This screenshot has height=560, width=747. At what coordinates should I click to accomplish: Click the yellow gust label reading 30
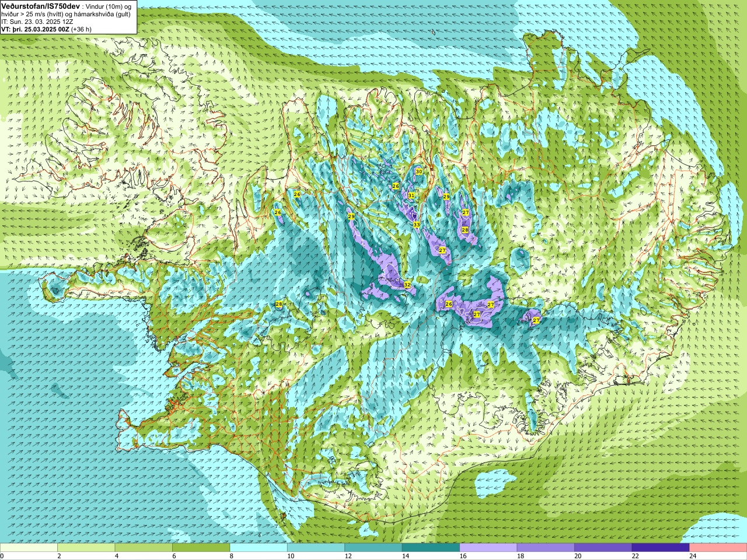(419, 171)
